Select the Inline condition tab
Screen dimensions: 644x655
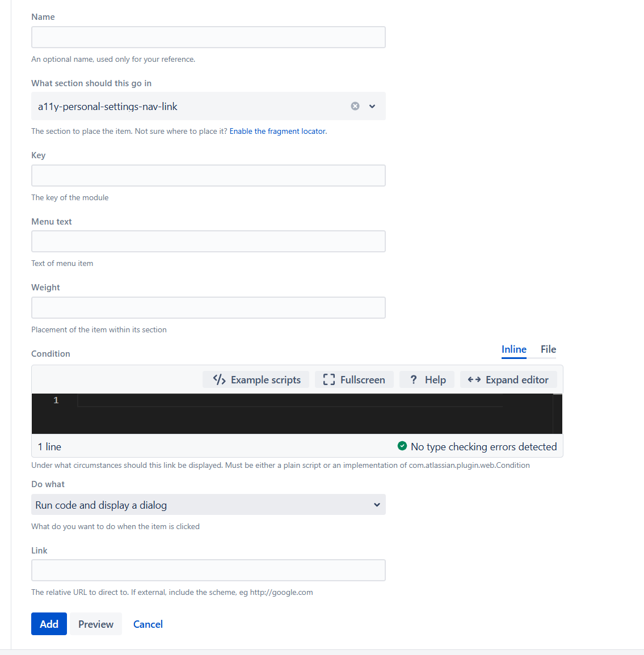[513, 349]
